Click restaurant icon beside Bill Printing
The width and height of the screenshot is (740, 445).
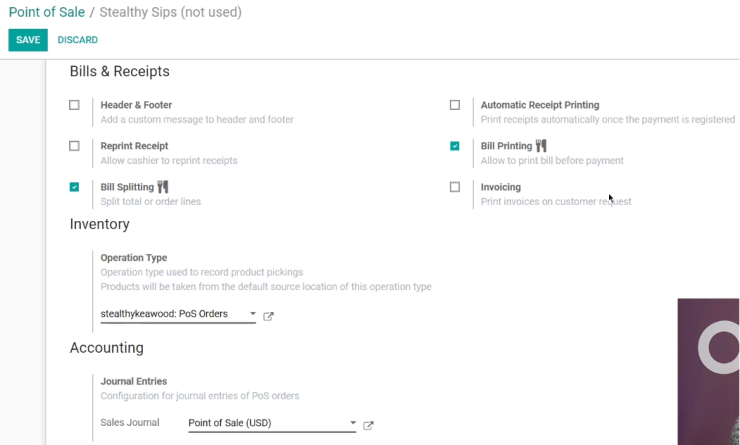click(541, 146)
